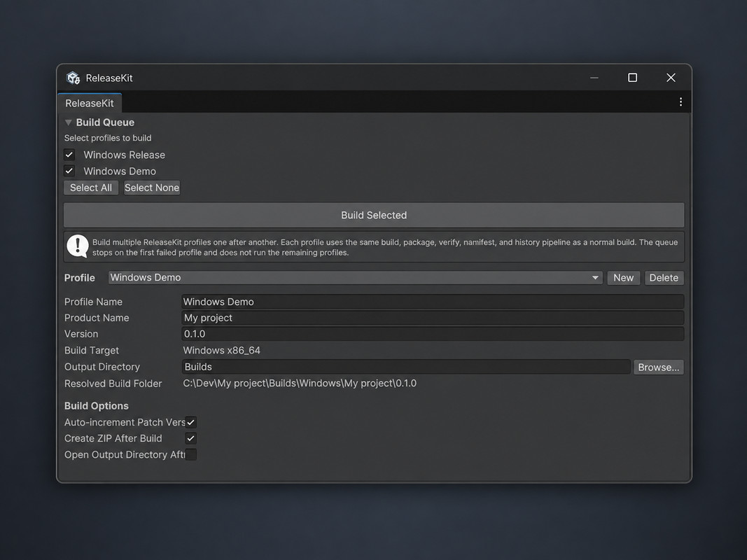
Task: Click the Build Options section heading
Action: [x=96, y=406]
